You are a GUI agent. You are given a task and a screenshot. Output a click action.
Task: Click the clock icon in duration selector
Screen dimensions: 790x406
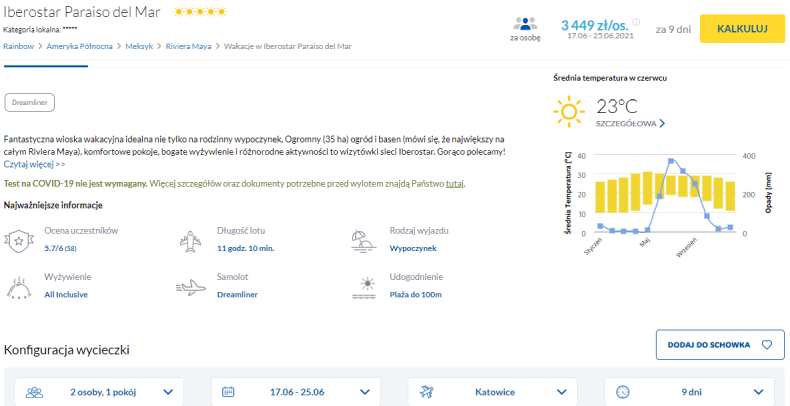pos(623,391)
